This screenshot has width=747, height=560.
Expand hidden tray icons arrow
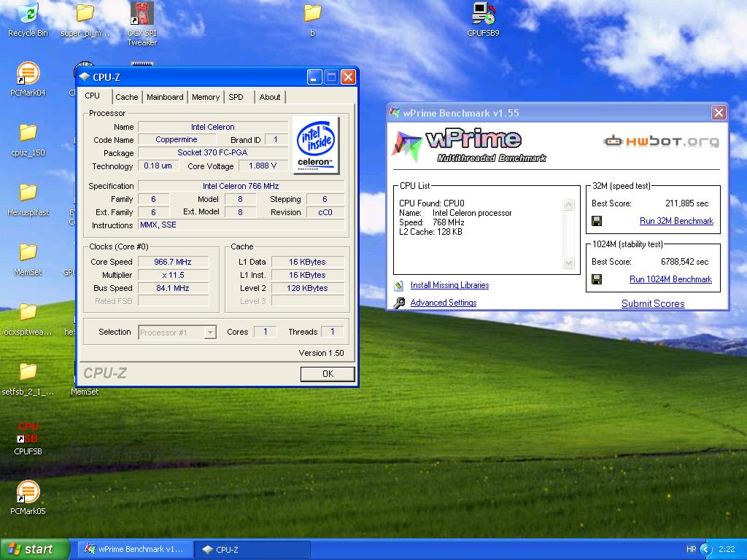(705, 549)
